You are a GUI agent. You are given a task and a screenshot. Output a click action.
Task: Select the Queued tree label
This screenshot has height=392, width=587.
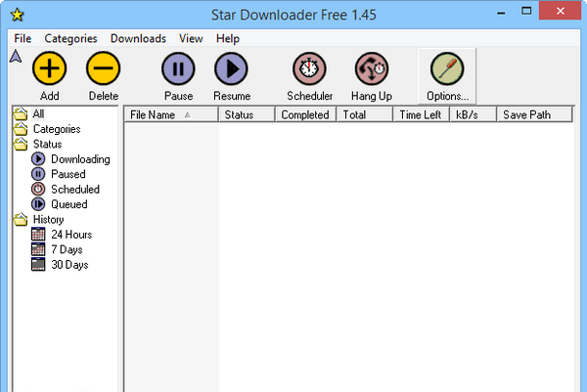(x=69, y=204)
